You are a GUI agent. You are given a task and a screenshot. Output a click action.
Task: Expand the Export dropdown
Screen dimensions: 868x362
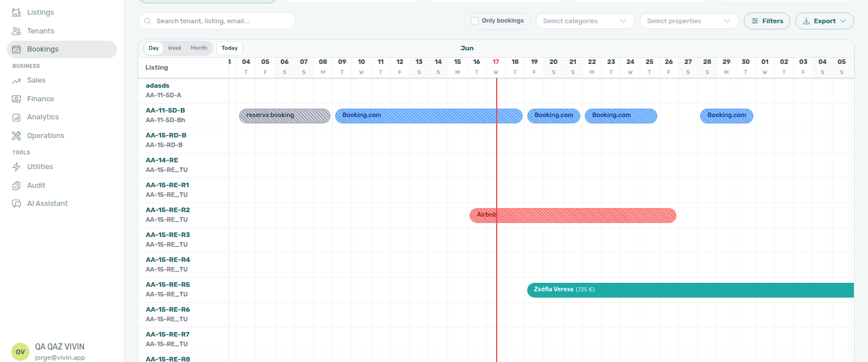pyautogui.click(x=824, y=21)
